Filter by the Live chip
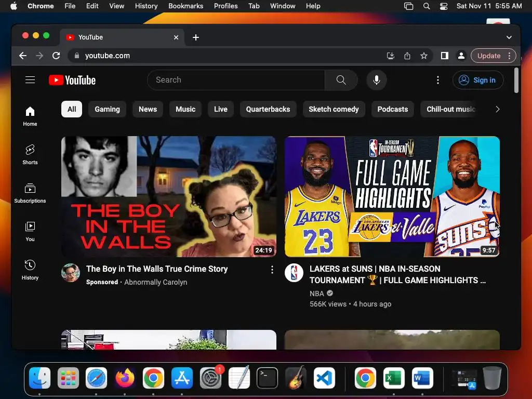This screenshot has height=399, width=532. 220,109
